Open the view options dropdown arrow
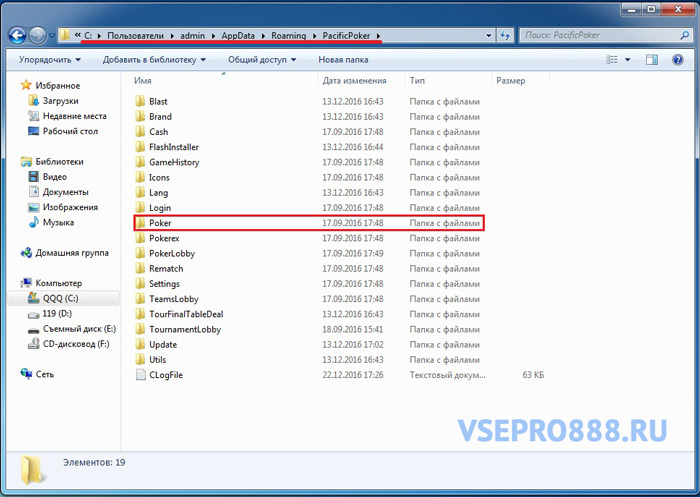This screenshot has width=700, height=497. pos(627,59)
